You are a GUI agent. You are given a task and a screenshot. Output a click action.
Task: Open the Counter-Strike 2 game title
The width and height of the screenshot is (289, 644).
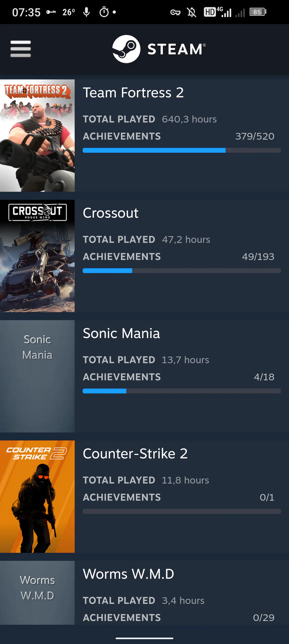pyautogui.click(x=135, y=454)
